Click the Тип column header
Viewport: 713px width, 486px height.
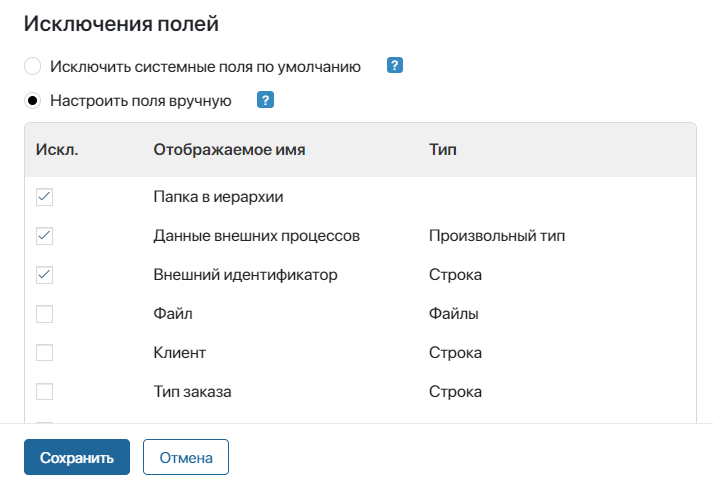(x=442, y=150)
